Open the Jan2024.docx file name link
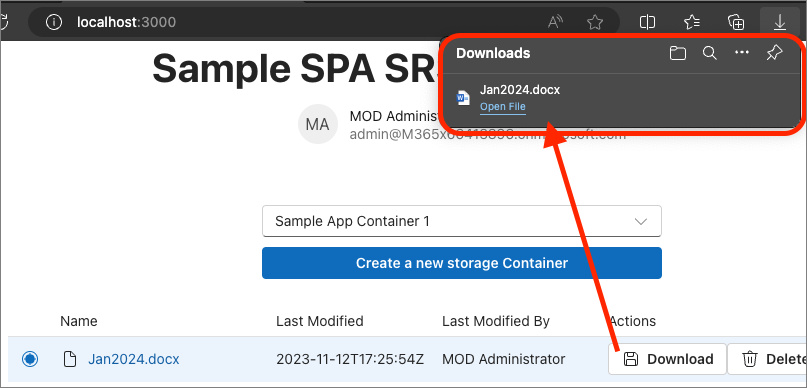The width and height of the screenshot is (807, 388). 134,359
